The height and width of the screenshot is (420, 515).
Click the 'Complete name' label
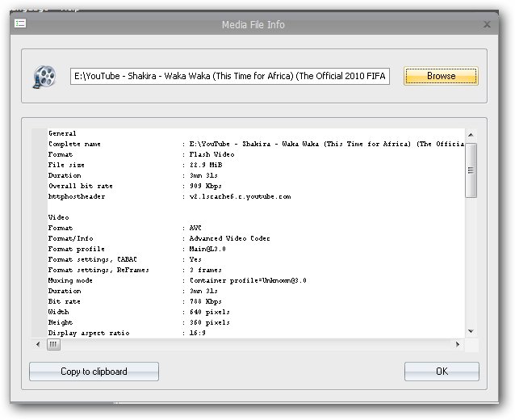coord(74,144)
